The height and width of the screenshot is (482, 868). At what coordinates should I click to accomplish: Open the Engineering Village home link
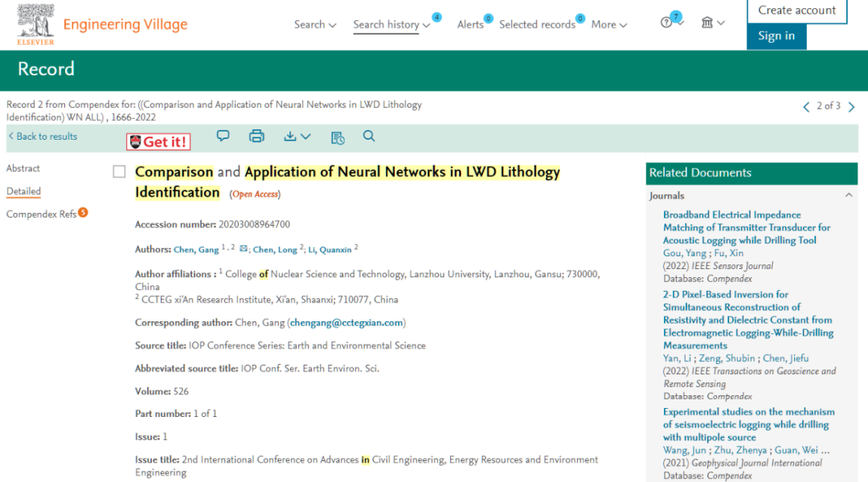point(125,24)
